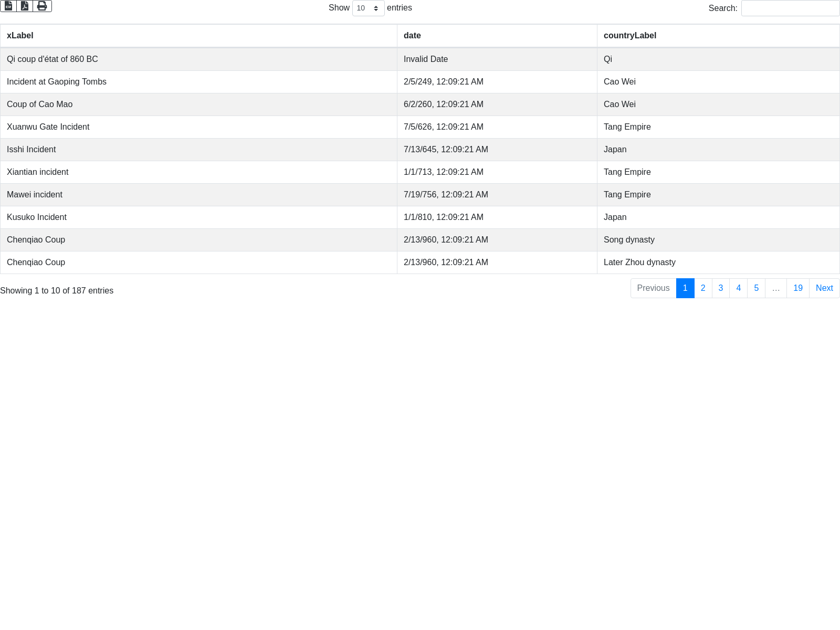This screenshot has height=630, width=840.
Task: Navigate to page 5
Action: coord(756,288)
